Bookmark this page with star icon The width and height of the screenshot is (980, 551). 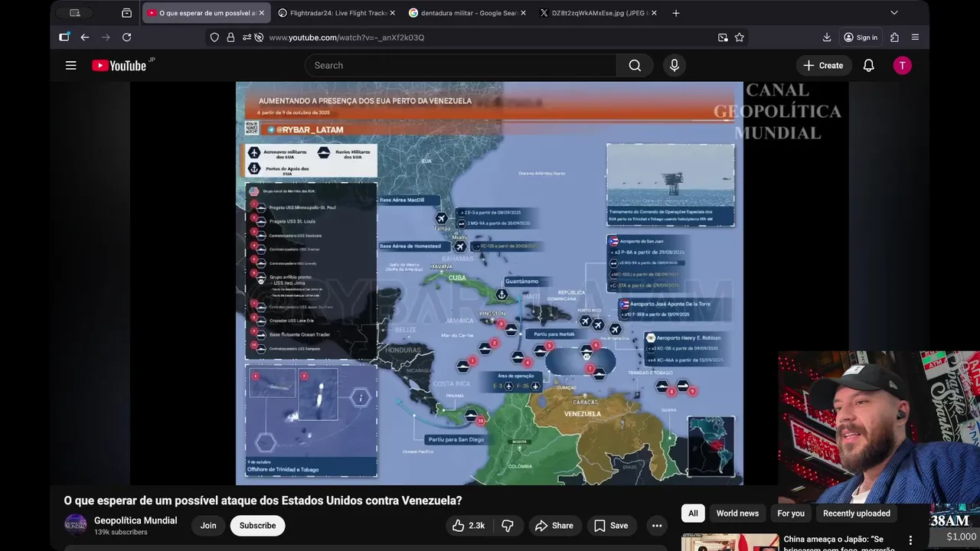(740, 37)
